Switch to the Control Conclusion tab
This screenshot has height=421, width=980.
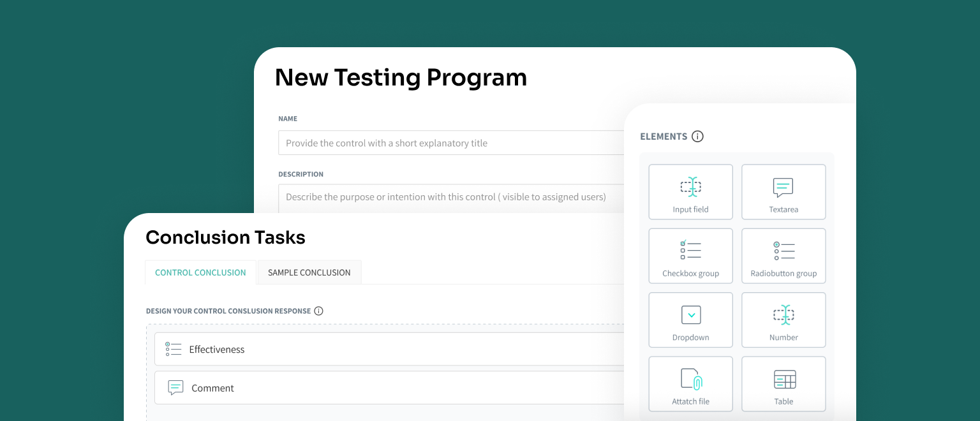click(x=200, y=272)
